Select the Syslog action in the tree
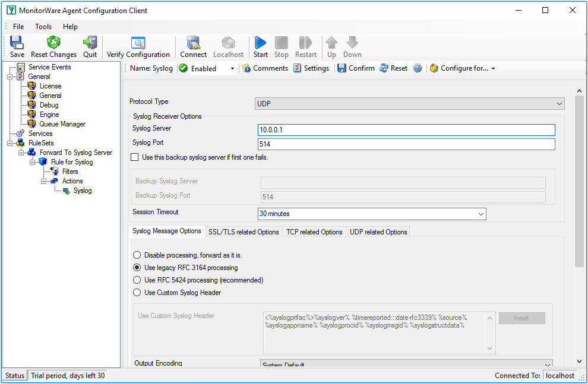 [x=83, y=191]
